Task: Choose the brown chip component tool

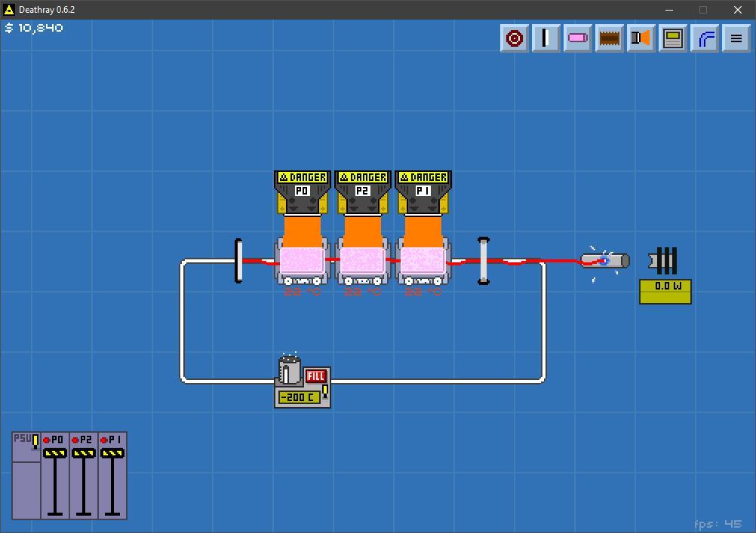Action: (610, 38)
